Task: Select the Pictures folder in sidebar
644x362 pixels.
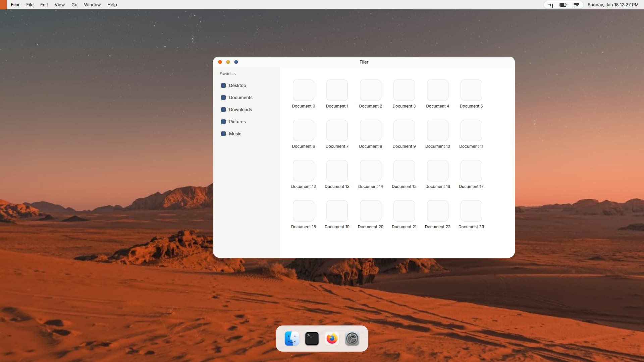Action: point(237,122)
